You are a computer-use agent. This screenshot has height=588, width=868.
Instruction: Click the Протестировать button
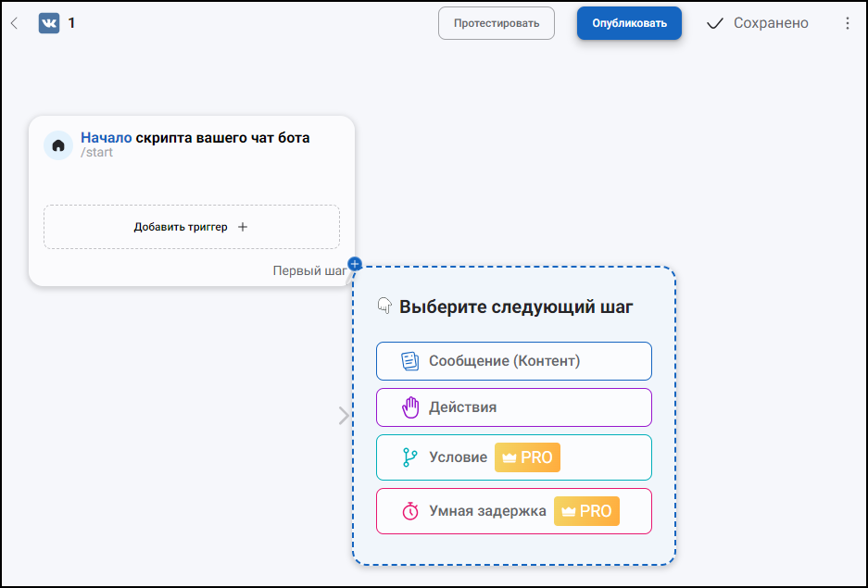497,23
